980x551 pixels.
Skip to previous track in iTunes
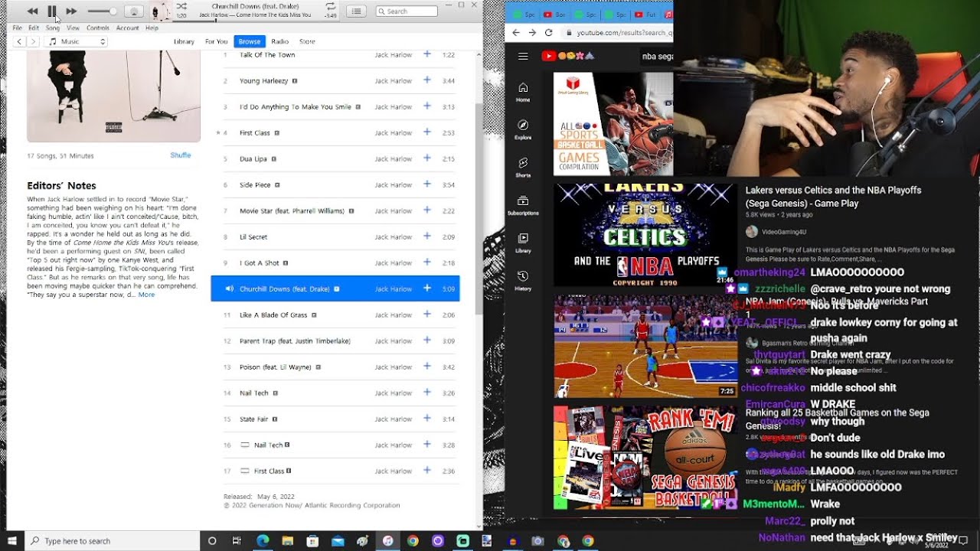(x=32, y=11)
